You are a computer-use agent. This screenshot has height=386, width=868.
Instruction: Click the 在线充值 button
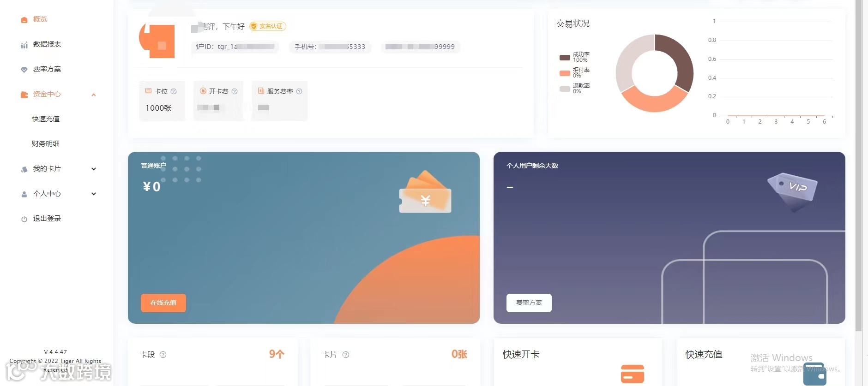coord(163,303)
